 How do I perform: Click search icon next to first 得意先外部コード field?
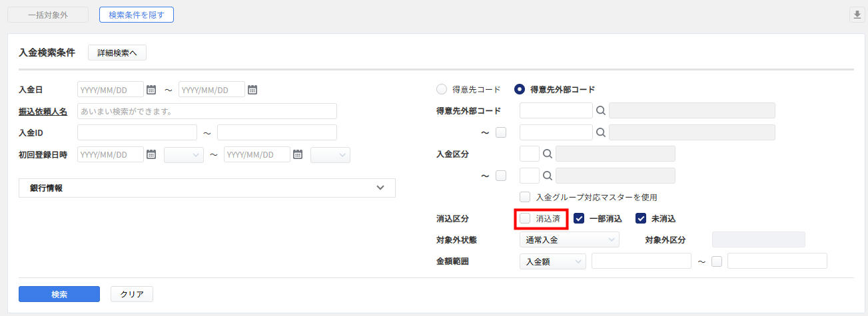coord(600,111)
